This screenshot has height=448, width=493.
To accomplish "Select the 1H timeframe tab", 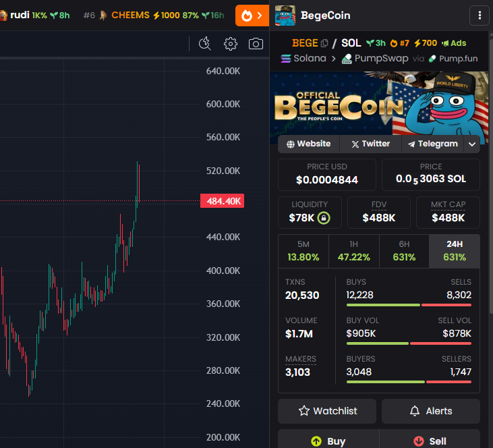I will [353, 252].
